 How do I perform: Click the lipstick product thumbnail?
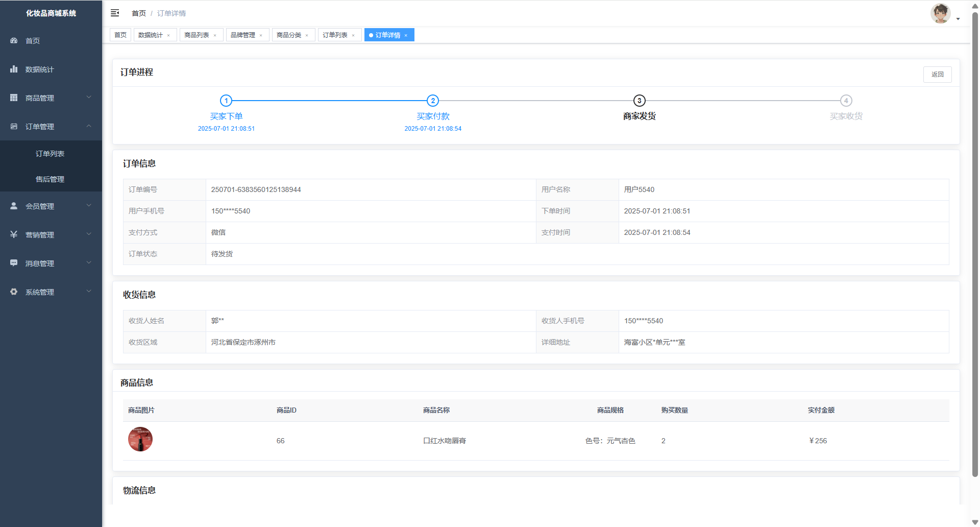coord(140,439)
